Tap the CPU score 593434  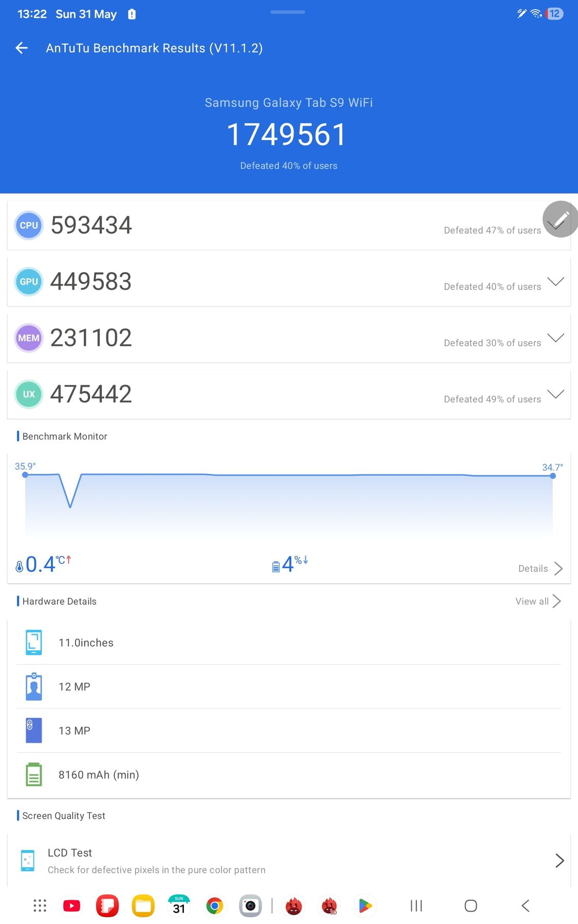(91, 225)
